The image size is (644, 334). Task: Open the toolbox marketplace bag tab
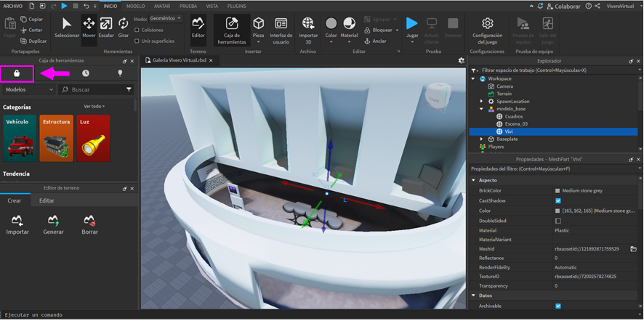click(x=17, y=73)
